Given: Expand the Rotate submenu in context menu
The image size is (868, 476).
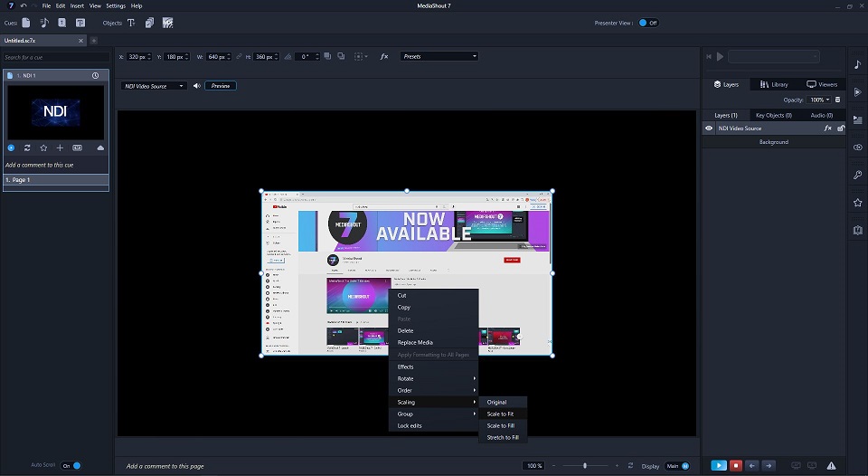Looking at the screenshot, I should click(x=433, y=378).
